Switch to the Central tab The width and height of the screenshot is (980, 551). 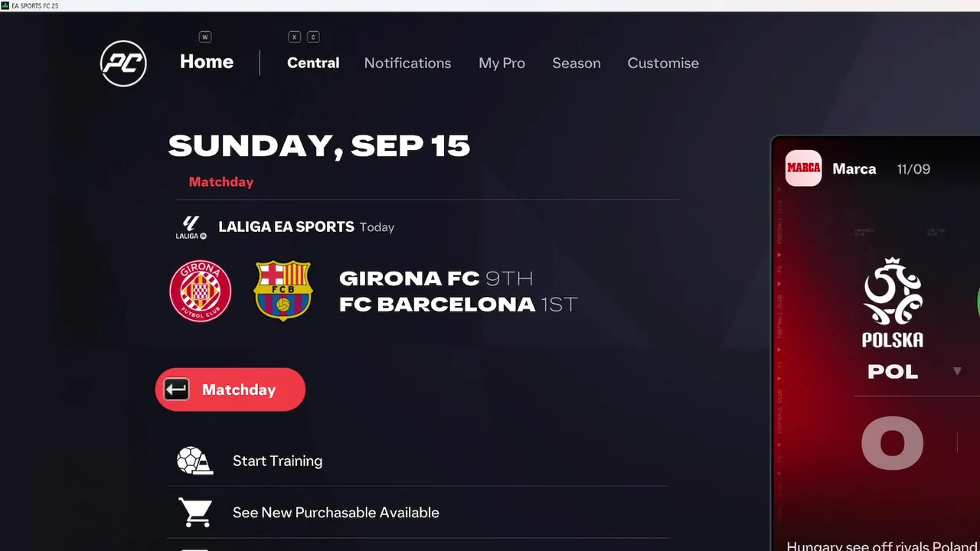(313, 63)
